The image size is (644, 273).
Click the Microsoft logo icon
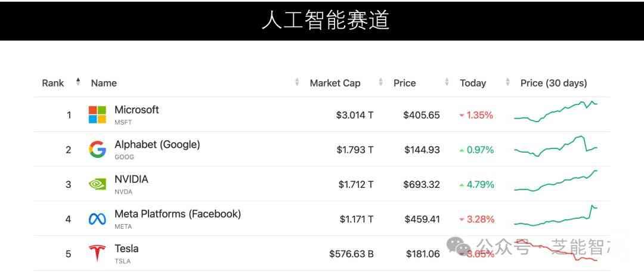[97, 114]
